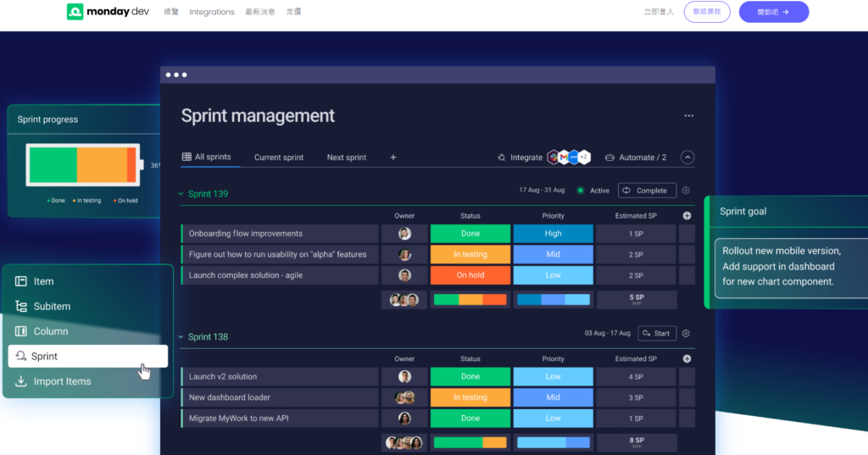The width and height of the screenshot is (868, 455).
Task: Open the Automate / 2 option
Action: coord(636,158)
